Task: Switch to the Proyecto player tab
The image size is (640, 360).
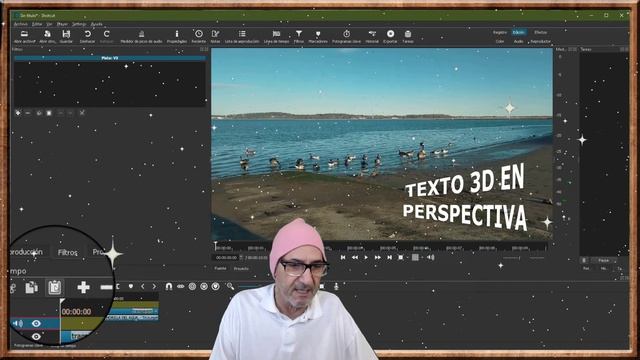Action: [241, 269]
